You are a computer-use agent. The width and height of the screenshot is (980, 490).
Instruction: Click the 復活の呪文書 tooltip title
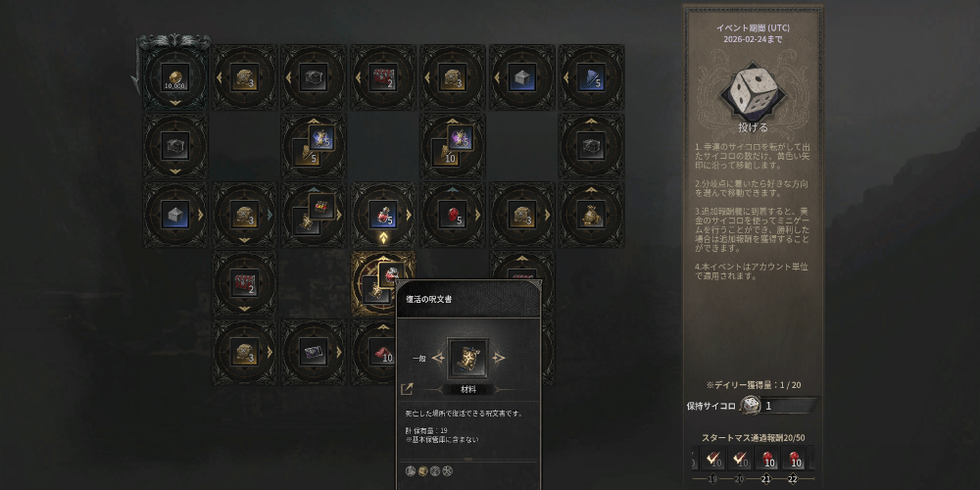[x=429, y=299]
